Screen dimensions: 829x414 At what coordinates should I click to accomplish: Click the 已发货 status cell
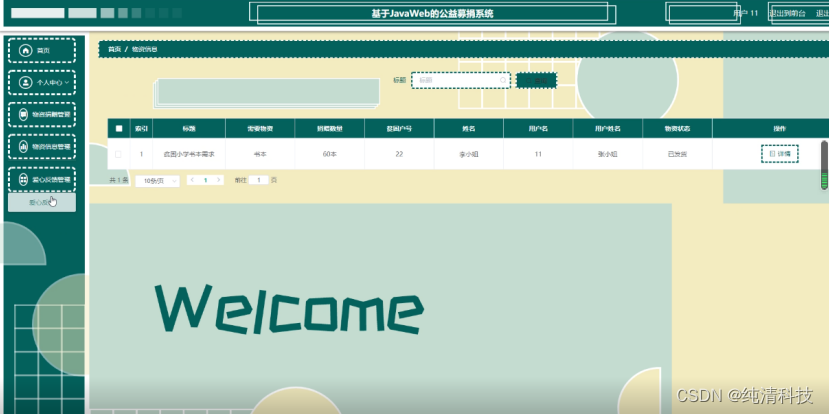coord(677,154)
